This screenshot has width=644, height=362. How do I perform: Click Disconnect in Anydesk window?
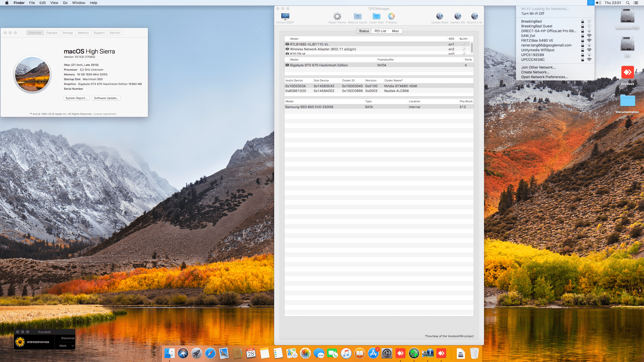(x=68, y=338)
